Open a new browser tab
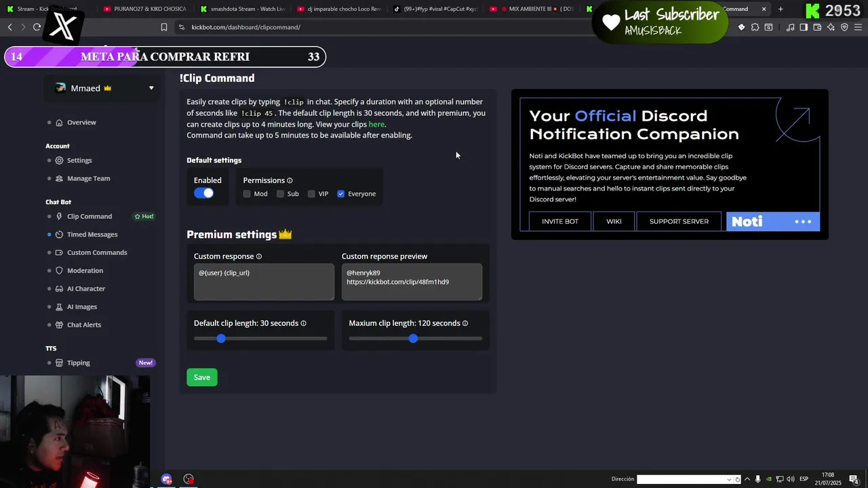This screenshot has width=868, height=488. 781,9
